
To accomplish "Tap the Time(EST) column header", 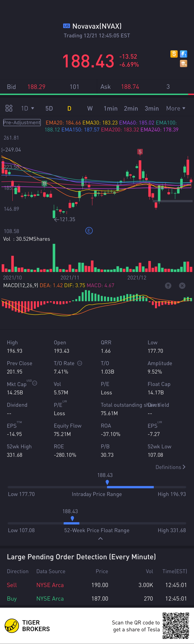I will click(175, 571).
